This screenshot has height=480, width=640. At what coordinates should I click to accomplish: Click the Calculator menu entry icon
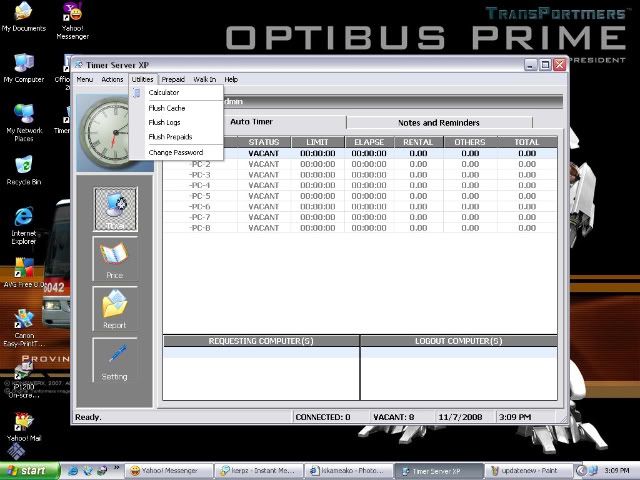pyautogui.click(x=137, y=93)
